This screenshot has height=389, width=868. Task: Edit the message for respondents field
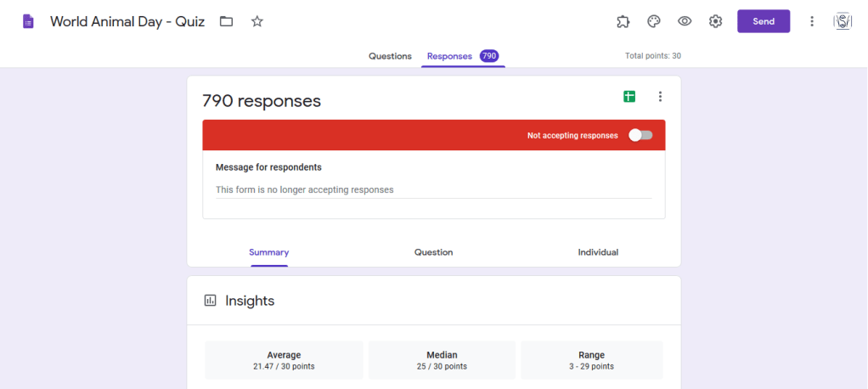click(x=433, y=189)
